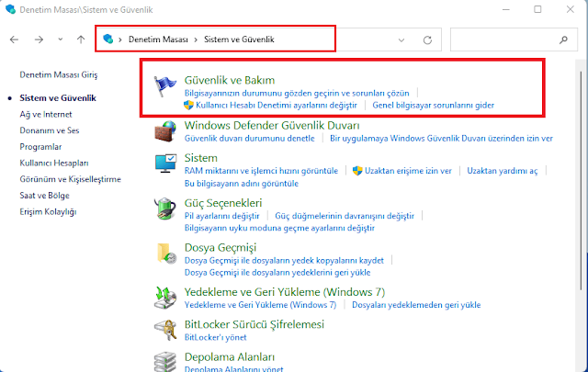
Task: Refresh the Control Panel view
Action: (427, 39)
